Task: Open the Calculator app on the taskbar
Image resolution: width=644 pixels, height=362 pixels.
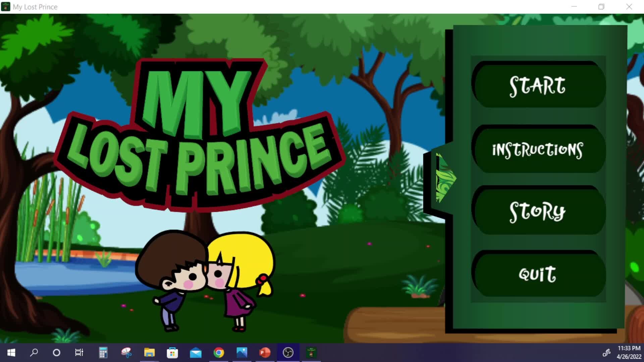Action: click(x=103, y=353)
